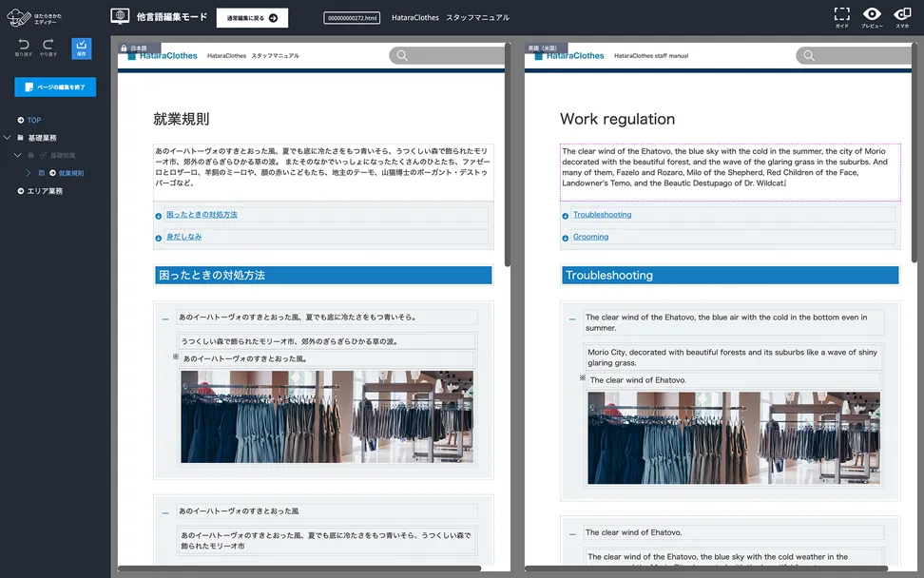Click the undo (取り消す) icon
The image size is (924, 578).
point(24,45)
